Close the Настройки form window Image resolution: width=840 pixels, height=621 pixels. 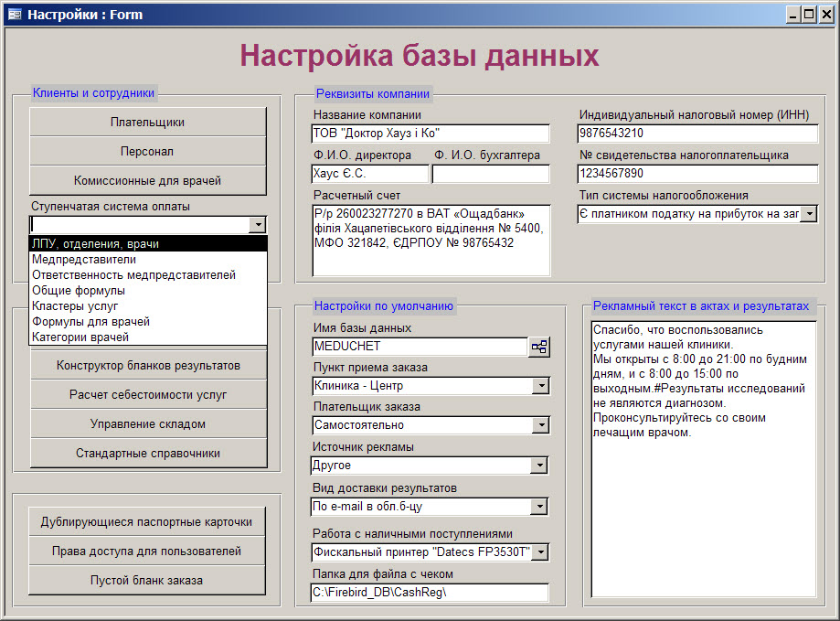click(826, 15)
